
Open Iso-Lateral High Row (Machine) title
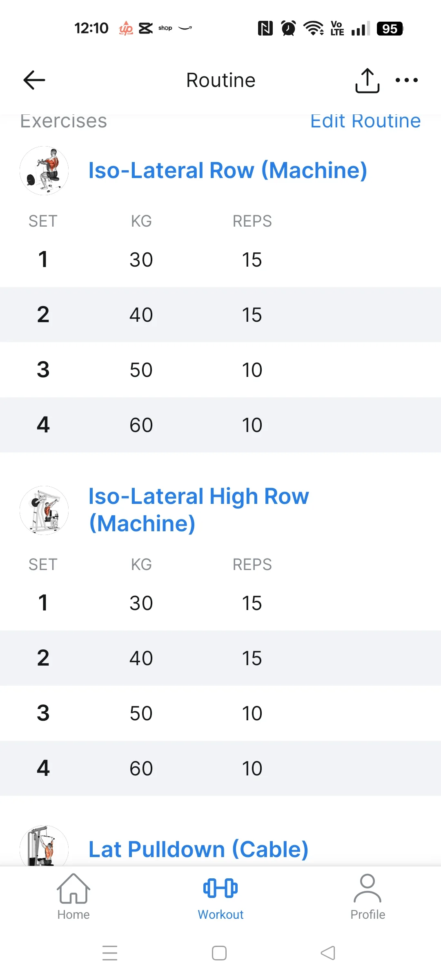[198, 510]
